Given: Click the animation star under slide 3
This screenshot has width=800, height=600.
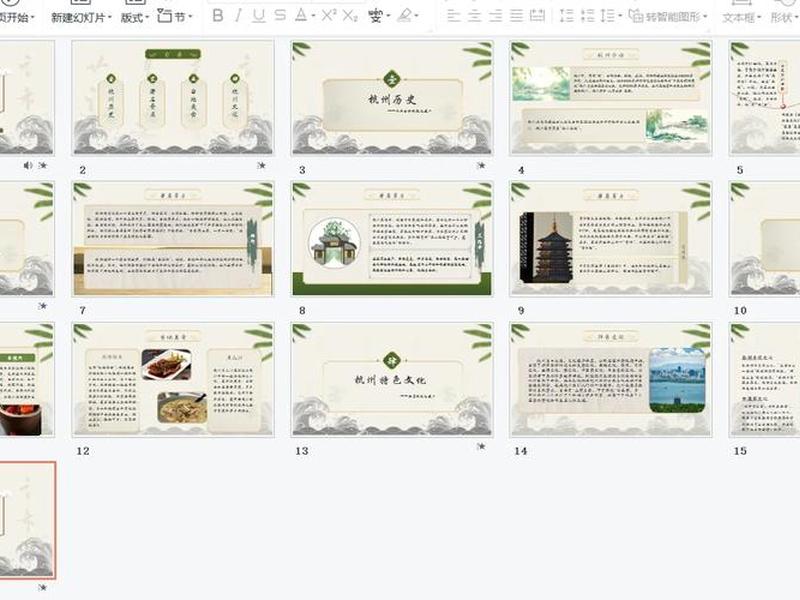Looking at the screenshot, I should [x=481, y=165].
